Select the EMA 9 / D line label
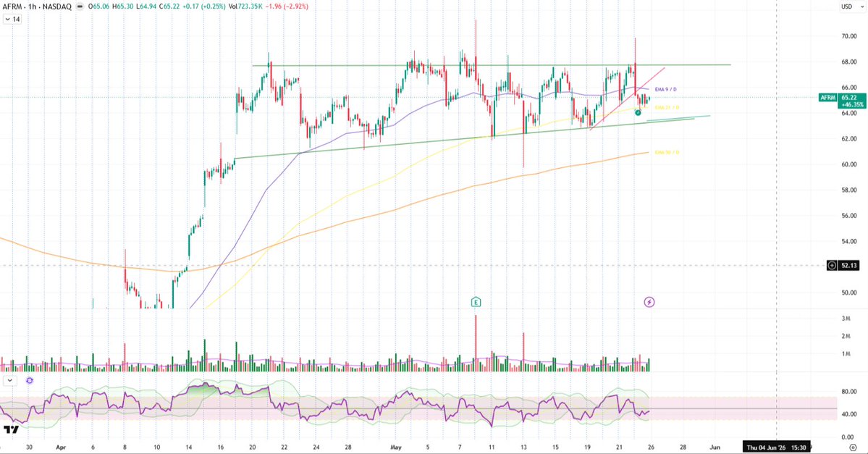 point(665,89)
